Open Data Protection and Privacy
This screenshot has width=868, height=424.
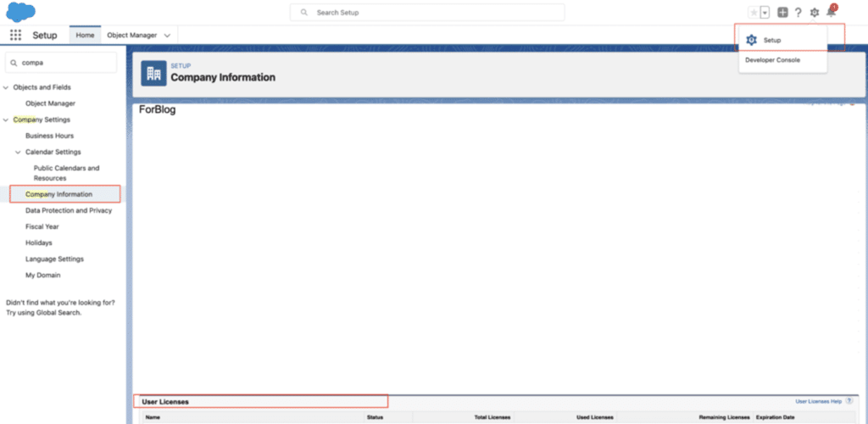pyautogui.click(x=69, y=210)
